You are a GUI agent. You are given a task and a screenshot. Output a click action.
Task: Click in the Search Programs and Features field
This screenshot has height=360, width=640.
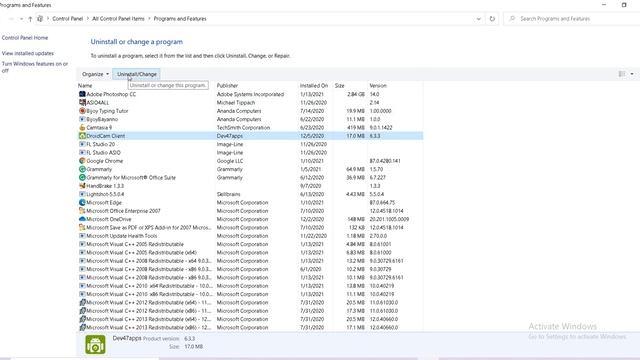[571, 19]
